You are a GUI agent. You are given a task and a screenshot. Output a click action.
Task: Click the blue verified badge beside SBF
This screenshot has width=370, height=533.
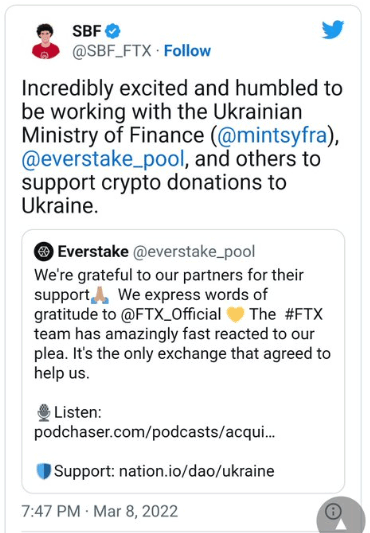(113, 31)
